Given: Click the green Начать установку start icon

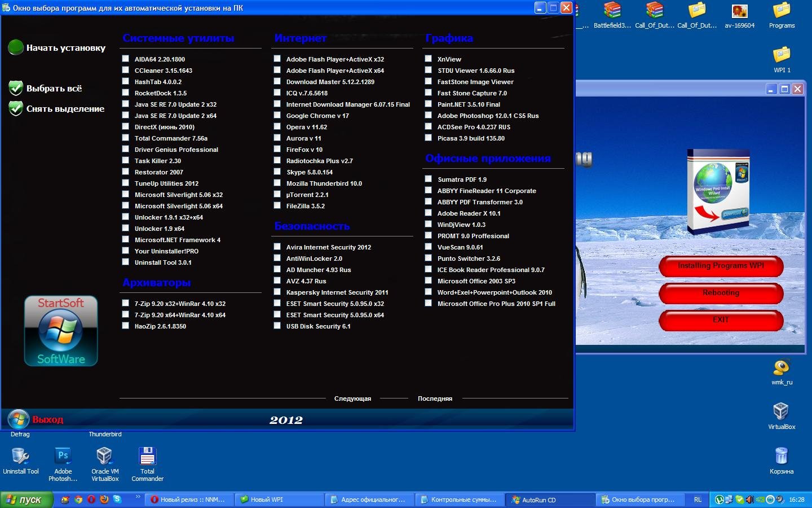Looking at the screenshot, I should [16, 47].
